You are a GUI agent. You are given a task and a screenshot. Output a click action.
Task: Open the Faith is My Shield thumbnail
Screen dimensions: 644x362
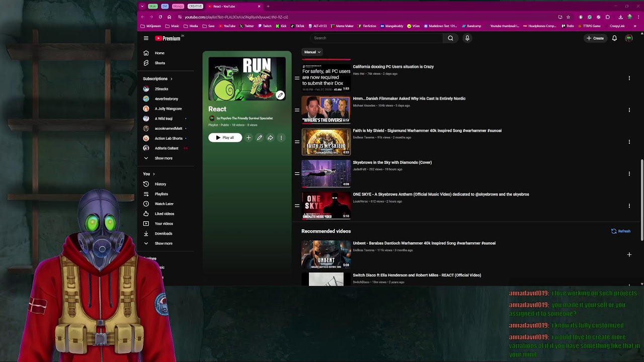pos(326,142)
